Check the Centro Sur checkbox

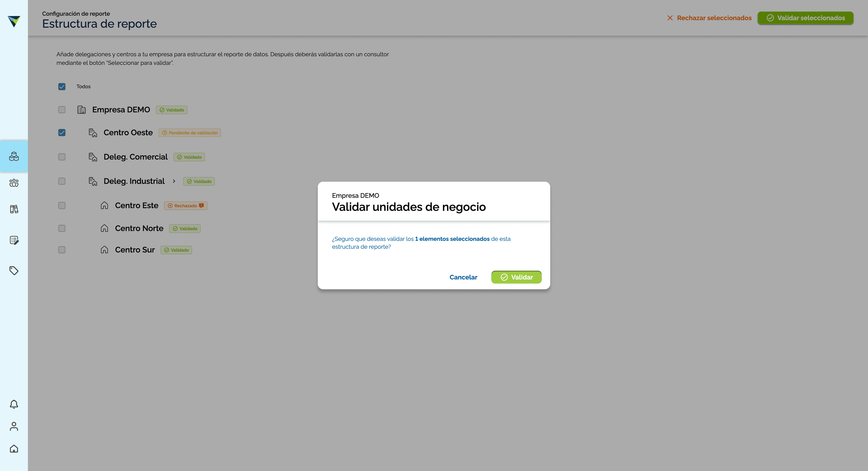[62, 250]
